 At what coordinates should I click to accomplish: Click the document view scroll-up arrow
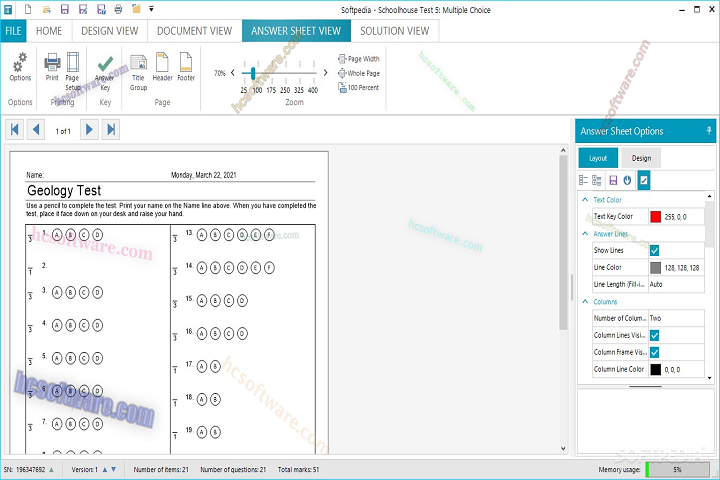click(x=563, y=150)
